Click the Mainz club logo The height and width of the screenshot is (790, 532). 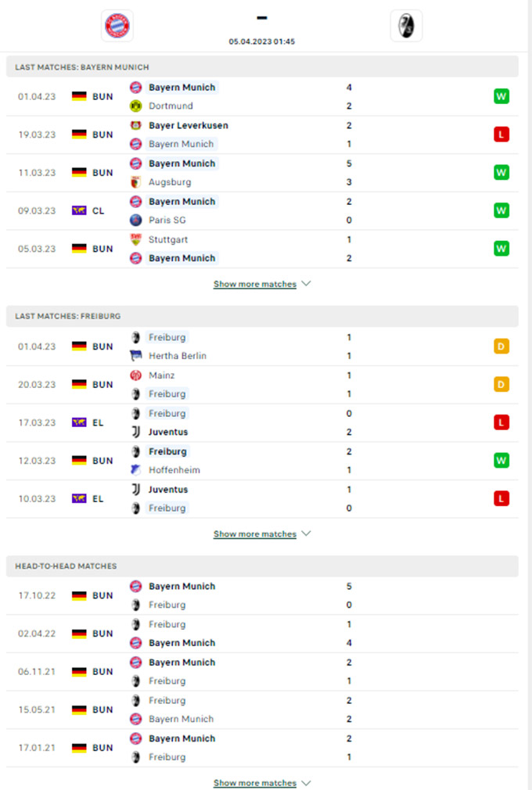(x=135, y=375)
